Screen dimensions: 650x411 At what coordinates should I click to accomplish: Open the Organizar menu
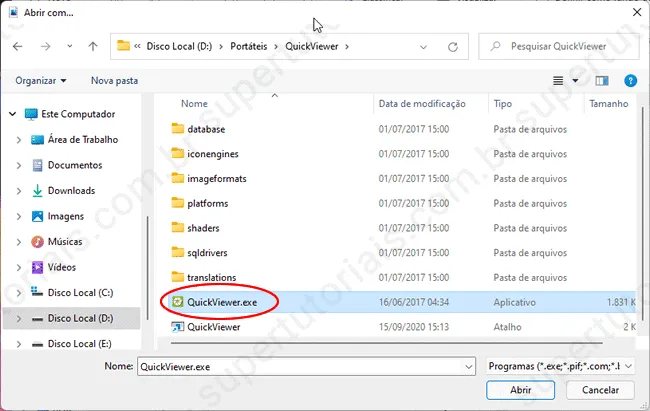click(41, 80)
